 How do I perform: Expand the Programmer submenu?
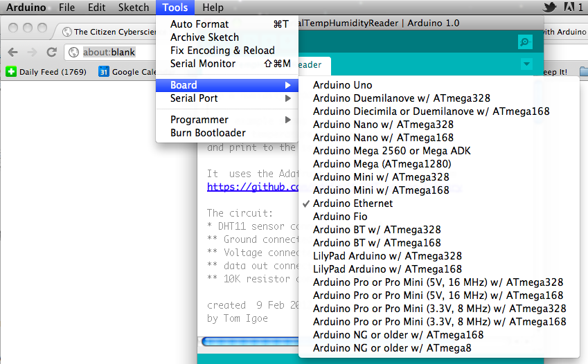click(227, 120)
